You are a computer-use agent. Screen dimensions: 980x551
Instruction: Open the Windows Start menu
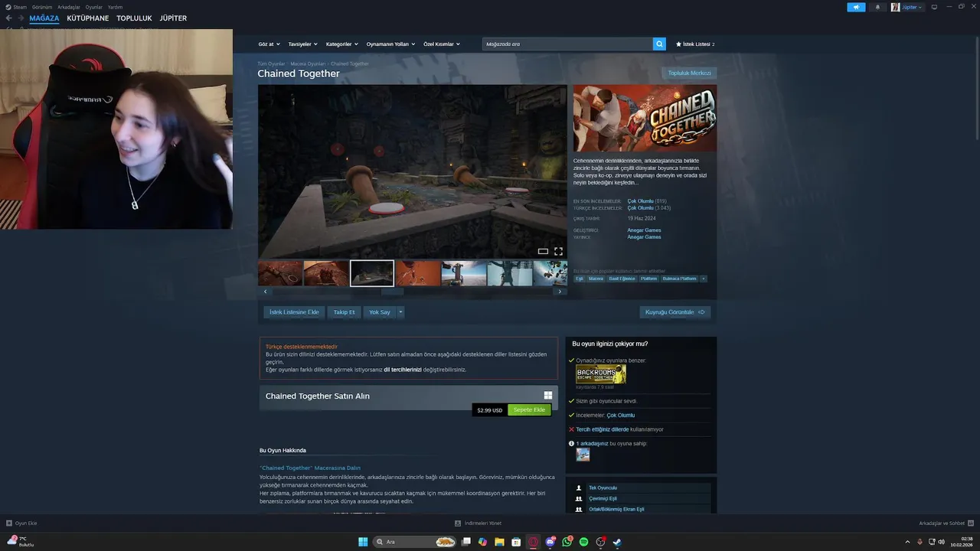coord(363,542)
